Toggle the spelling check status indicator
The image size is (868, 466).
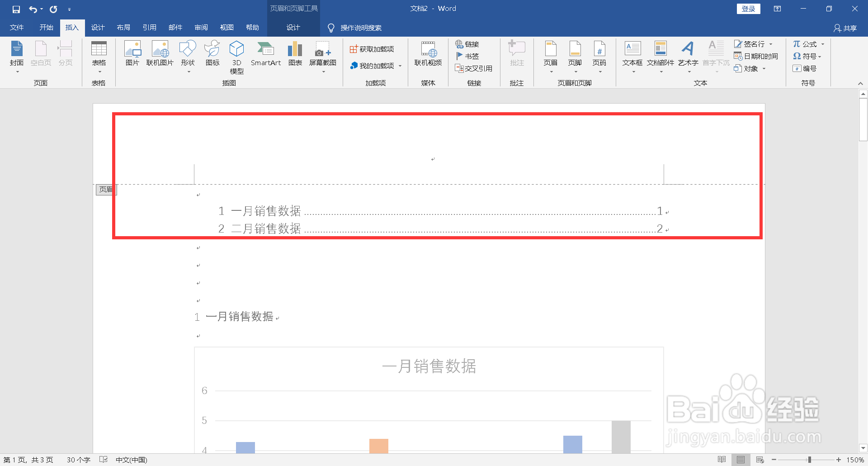pos(103,460)
